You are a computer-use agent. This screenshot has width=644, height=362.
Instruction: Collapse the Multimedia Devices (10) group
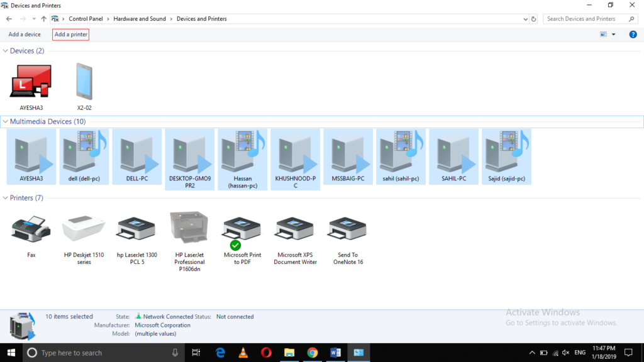(x=6, y=121)
